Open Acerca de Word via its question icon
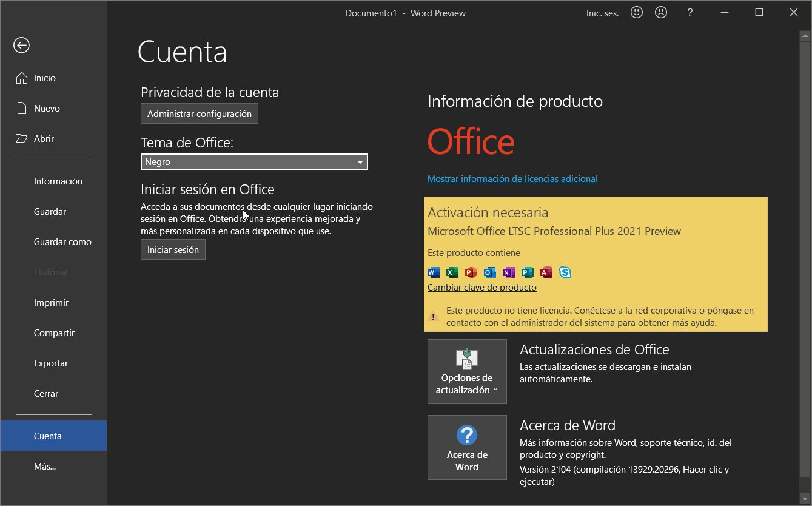The height and width of the screenshot is (506, 812). pos(467,447)
